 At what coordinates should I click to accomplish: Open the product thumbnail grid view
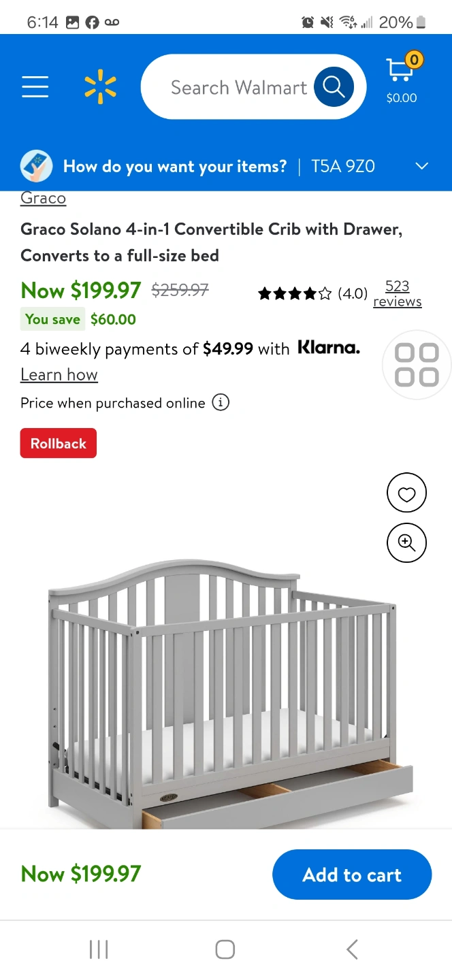[x=416, y=365]
